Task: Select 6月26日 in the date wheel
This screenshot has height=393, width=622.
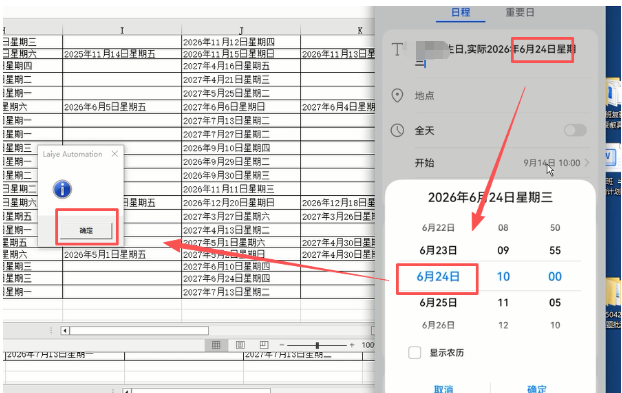Action: [438, 325]
